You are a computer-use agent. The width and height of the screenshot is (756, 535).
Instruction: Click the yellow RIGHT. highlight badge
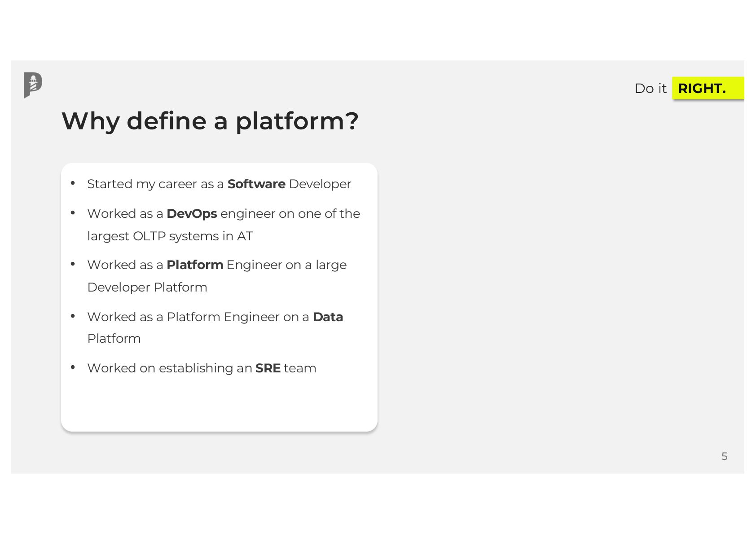pos(707,88)
